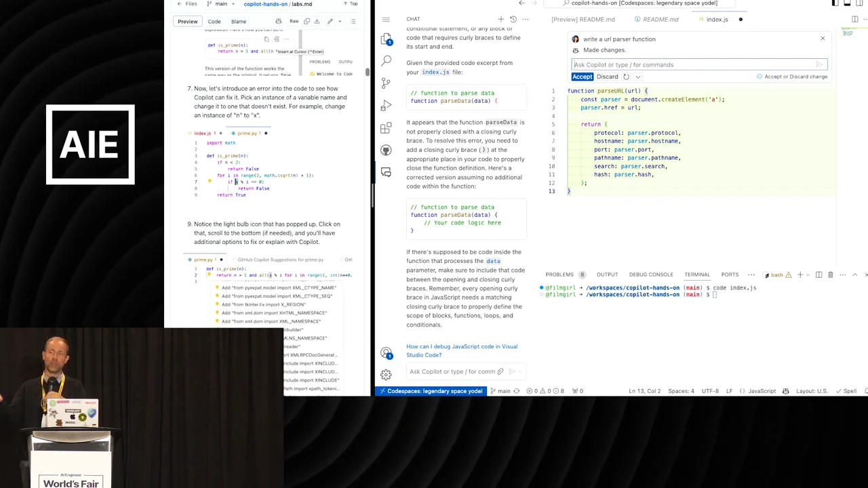
Task: Synchronize changes in the status bar
Action: click(x=517, y=391)
